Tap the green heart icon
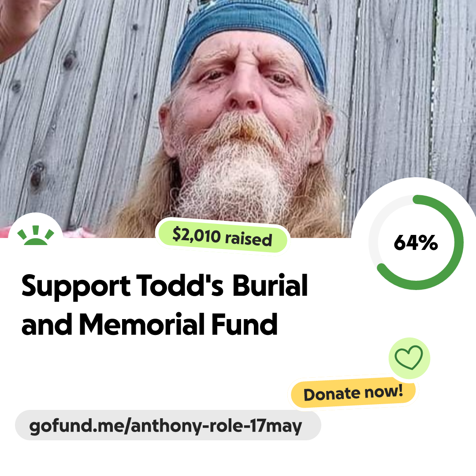 click(409, 357)
